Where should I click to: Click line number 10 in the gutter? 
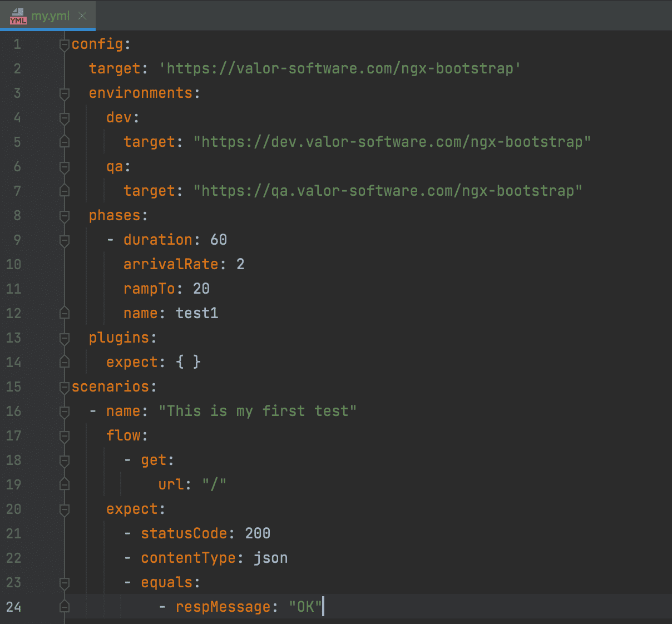pos(14,265)
